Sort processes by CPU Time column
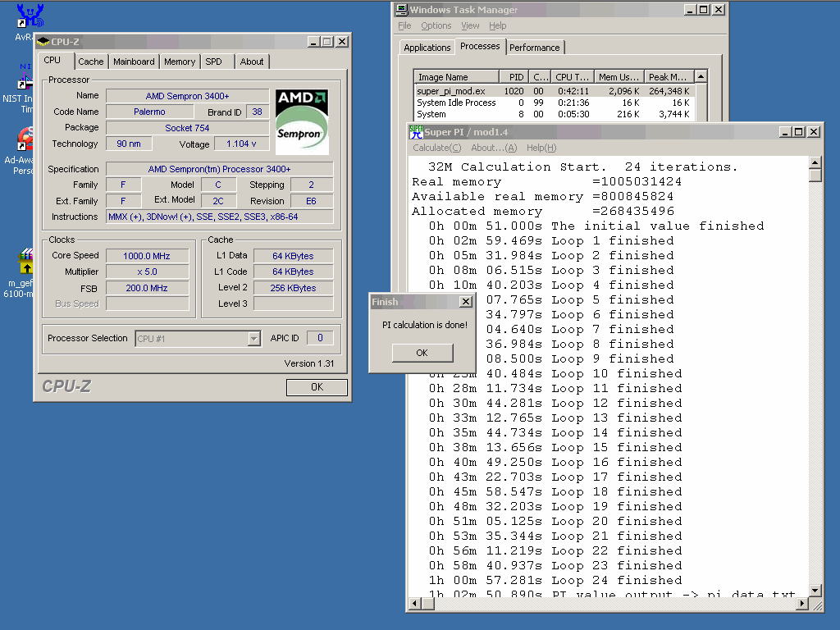Screen dimensions: 840x630 (x=572, y=76)
